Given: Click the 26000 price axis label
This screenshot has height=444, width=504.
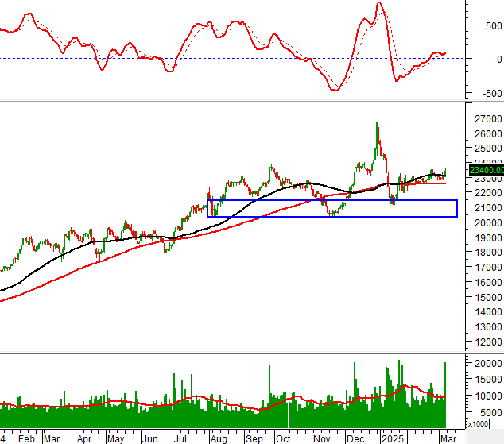Looking at the screenshot, I should [488, 133].
